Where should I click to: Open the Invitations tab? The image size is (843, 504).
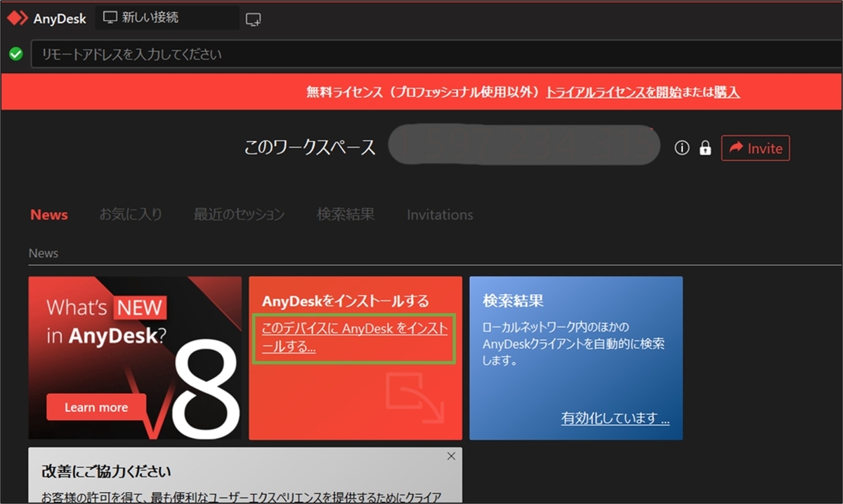(x=439, y=215)
